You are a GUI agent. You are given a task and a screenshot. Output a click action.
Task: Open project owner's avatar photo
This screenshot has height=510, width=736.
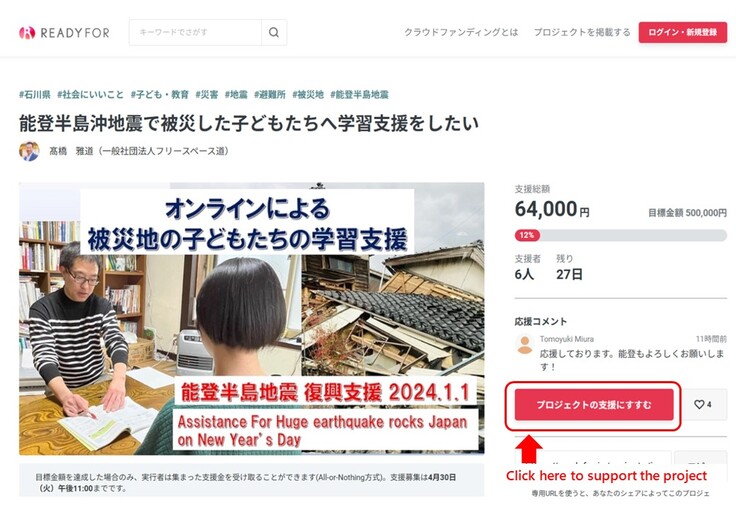point(29,151)
